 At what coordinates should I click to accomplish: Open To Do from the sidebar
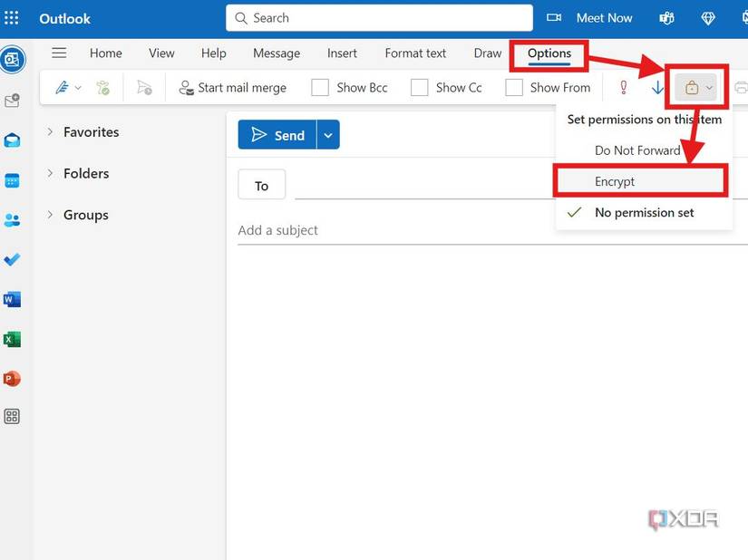(13, 260)
